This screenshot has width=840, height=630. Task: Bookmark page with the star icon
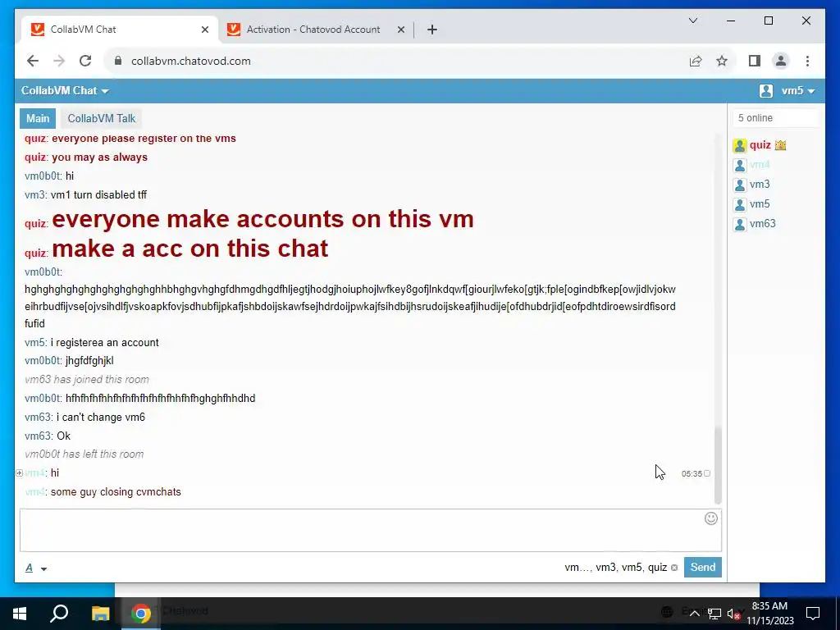[x=722, y=61]
